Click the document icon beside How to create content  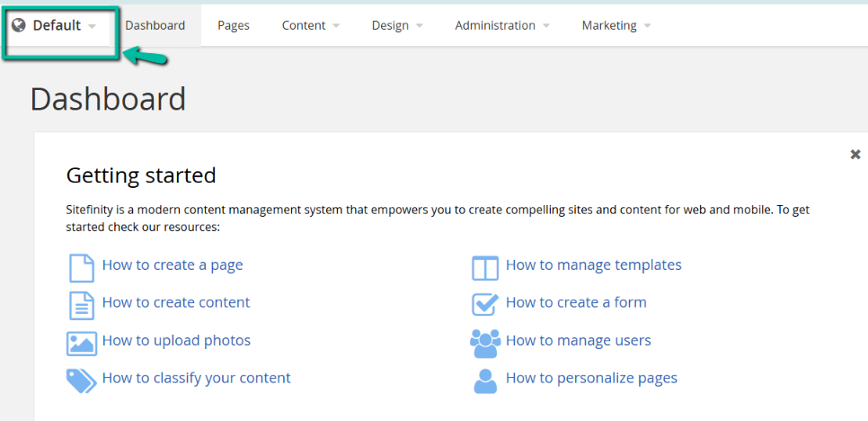pos(82,305)
